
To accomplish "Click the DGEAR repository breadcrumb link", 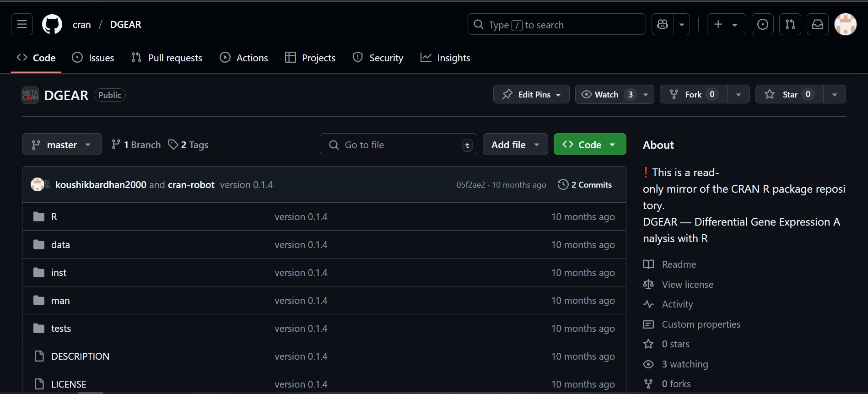I will 126,25.
